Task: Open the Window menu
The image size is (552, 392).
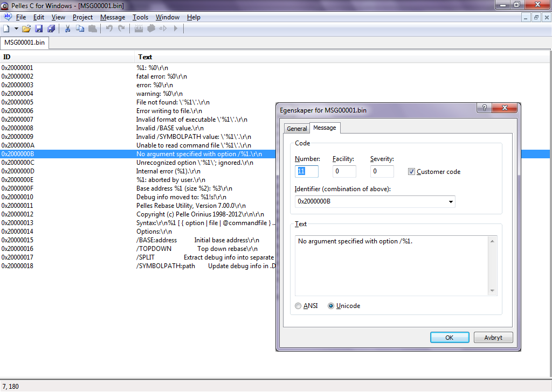Action: pyautogui.click(x=168, y=17)
